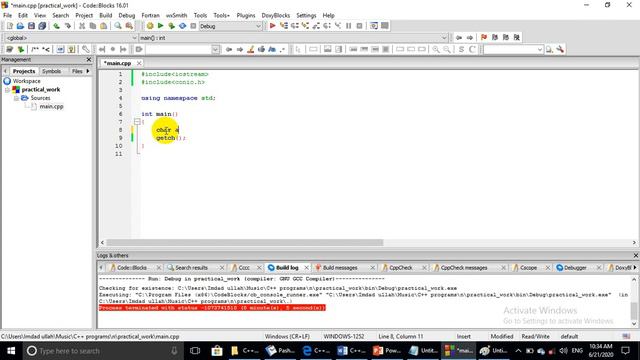This screenshot has height=360, width=640.
Task: Click the Find magnifier icon
Action: [118, 26]
